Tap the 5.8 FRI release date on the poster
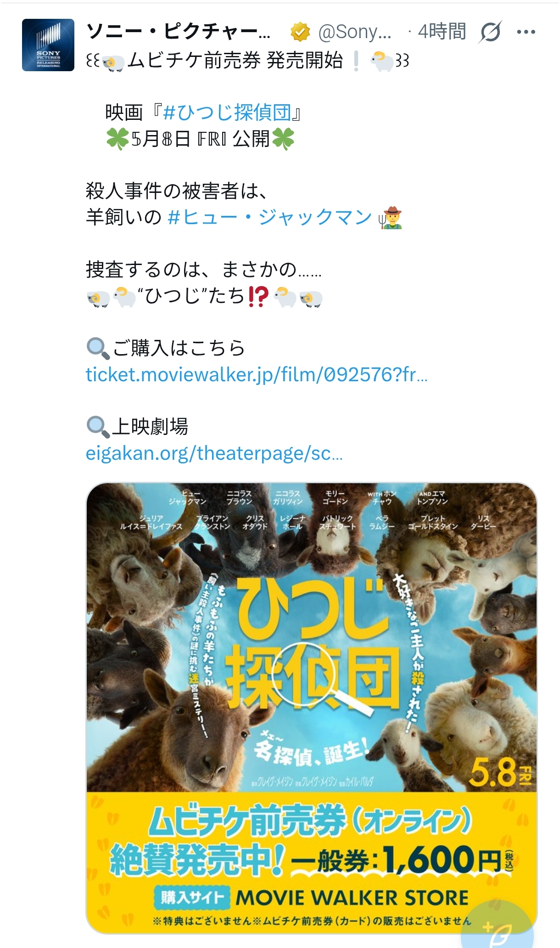 click(x=500, y=773)
